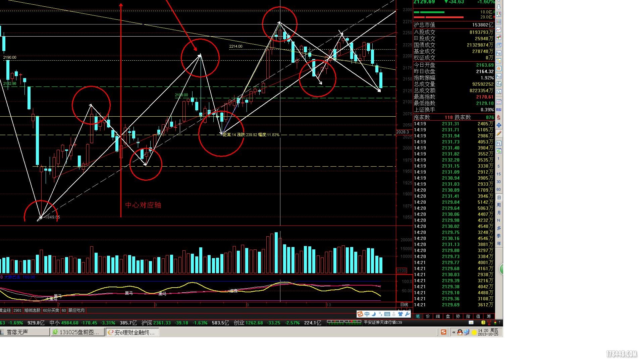Image resolution: width=644 pixels, height=362 pixels.
Task: Open the '价' price tab
Action: (x=428, y=316)
